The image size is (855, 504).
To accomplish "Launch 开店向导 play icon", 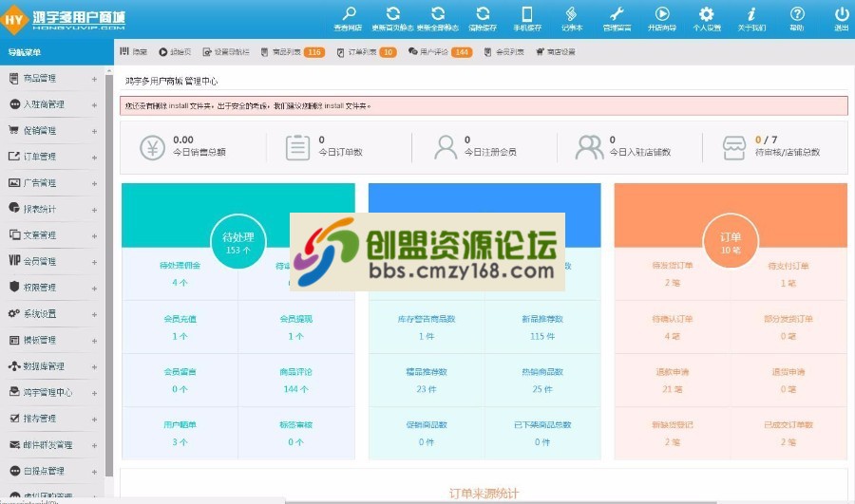I will pyautogui.click(x=662, y=13).
